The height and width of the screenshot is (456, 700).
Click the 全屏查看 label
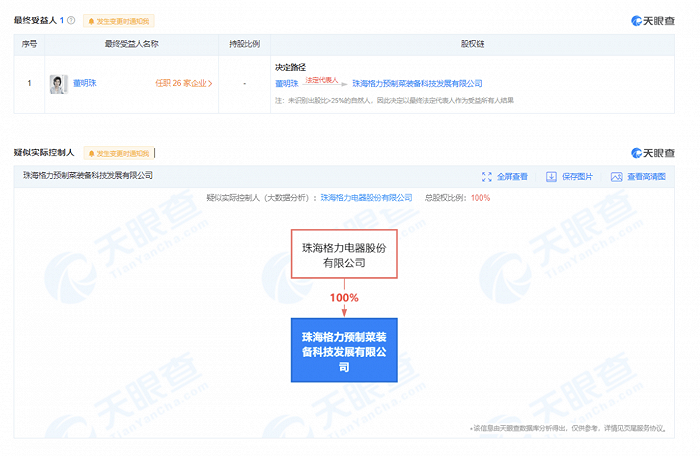pyautogui.click(x=512, y=177)
